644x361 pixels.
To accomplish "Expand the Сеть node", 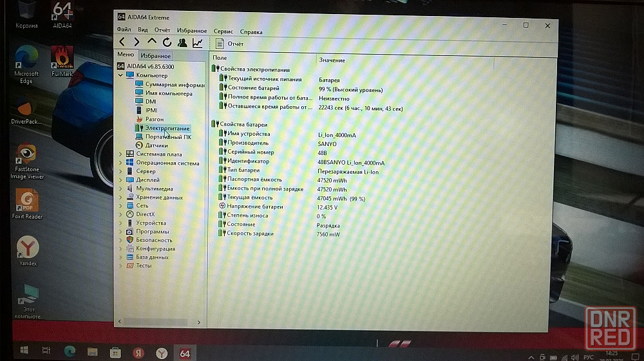I will coord(120,205).
